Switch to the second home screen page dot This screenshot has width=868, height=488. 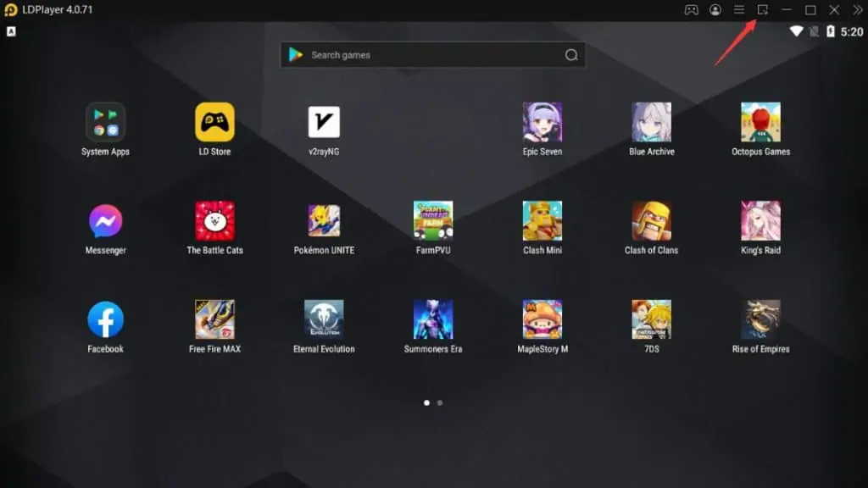[x=439, y=402]
